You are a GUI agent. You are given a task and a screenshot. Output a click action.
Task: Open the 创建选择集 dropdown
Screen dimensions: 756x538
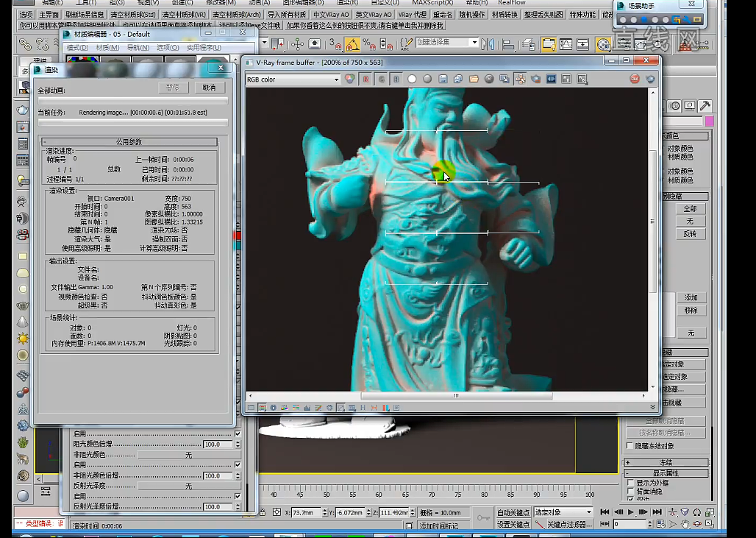(446, 43)
